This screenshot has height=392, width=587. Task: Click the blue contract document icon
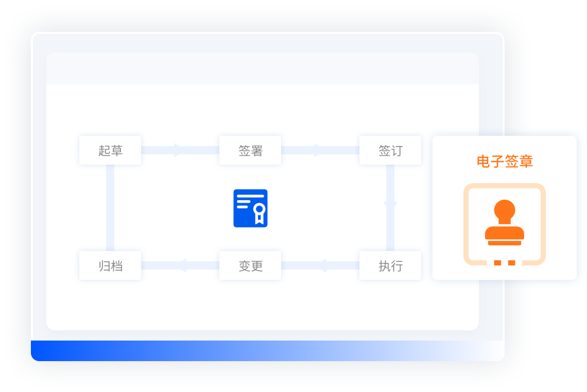(250, 208)
